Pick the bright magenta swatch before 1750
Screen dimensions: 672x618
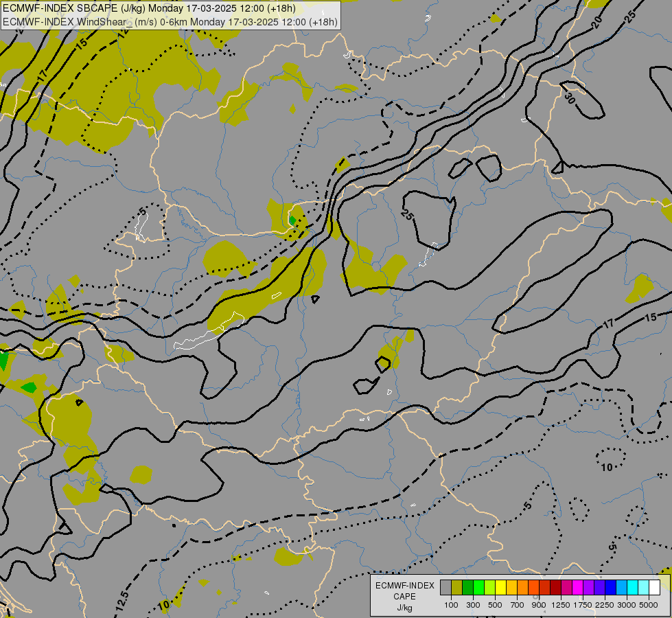tap(577, 588)
